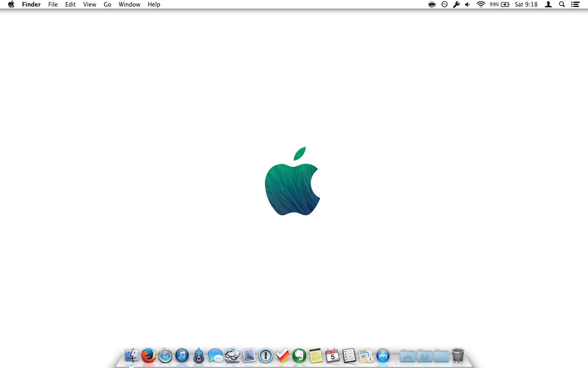
Task: Launch Calendar from the Dock
Action: pos(332,355)
